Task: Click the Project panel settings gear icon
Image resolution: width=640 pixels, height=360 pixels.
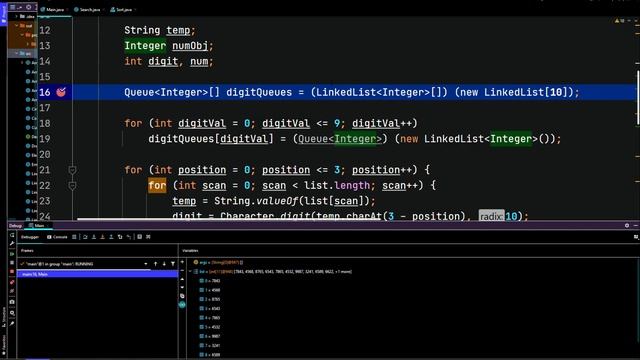Action: (29, 7)
